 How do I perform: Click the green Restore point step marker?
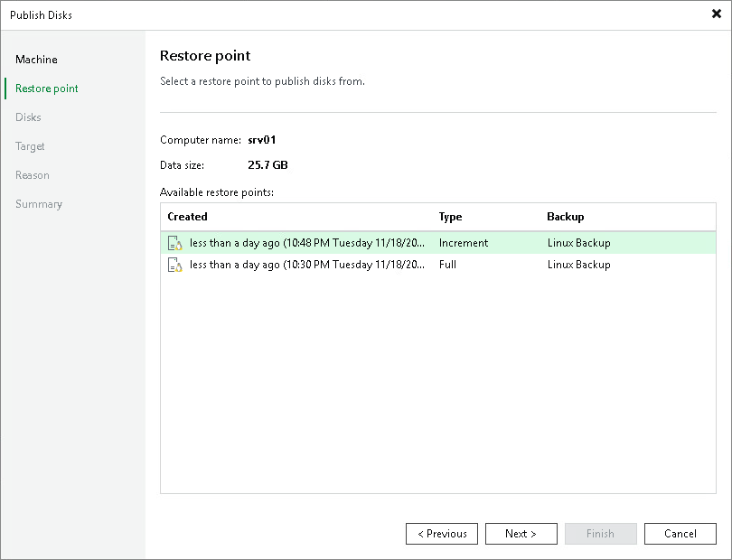point(6,88)
